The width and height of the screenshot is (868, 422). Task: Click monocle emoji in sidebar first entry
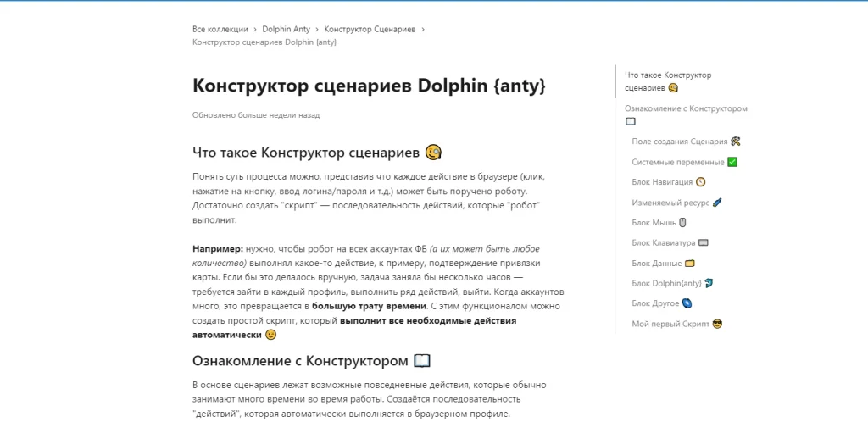[x=672, y=88]
